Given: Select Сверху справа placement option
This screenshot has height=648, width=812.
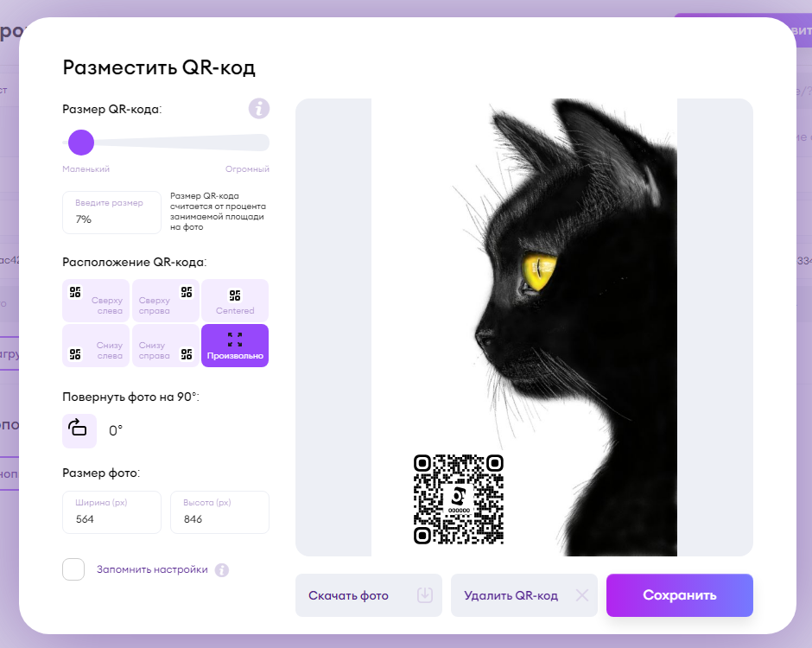Looking at the screenshot, I should 166,301.
